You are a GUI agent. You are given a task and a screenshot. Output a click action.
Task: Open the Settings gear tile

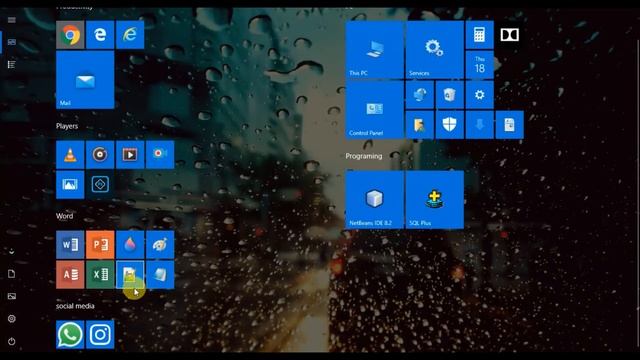coord(480,95)
